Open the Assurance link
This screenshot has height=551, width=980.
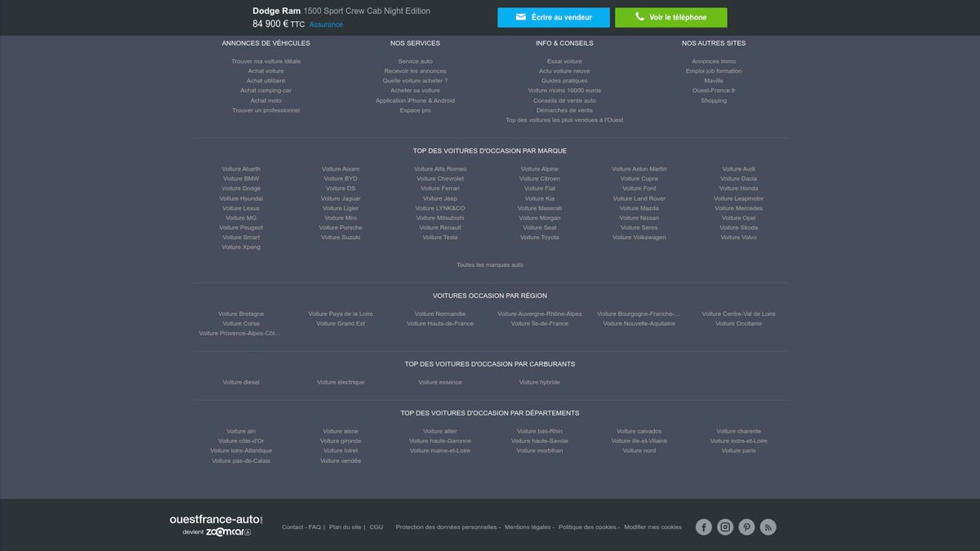pyautogui.click(x=326, y=24)
